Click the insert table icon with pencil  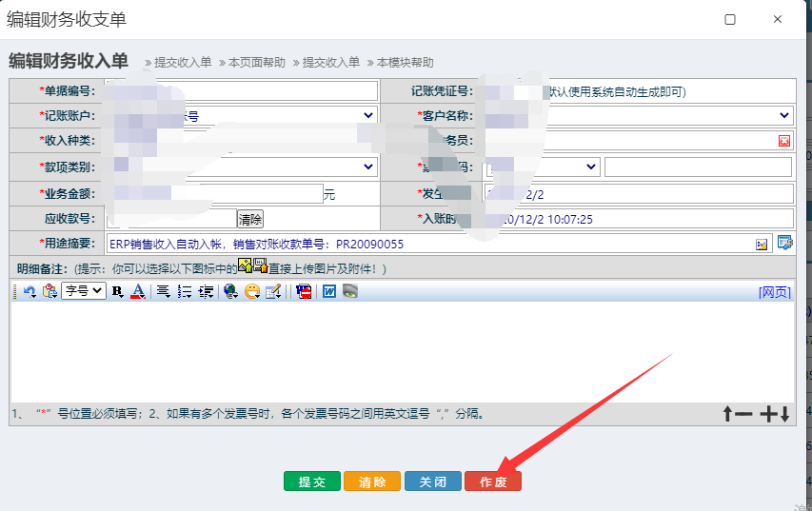(273, 291)
